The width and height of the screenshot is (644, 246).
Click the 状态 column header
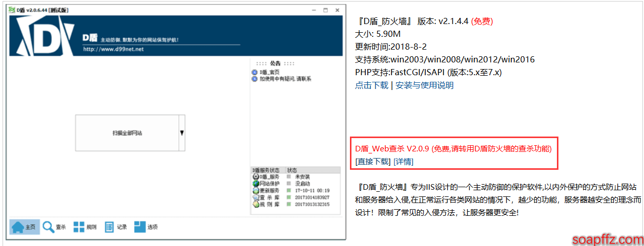[313, 170]
